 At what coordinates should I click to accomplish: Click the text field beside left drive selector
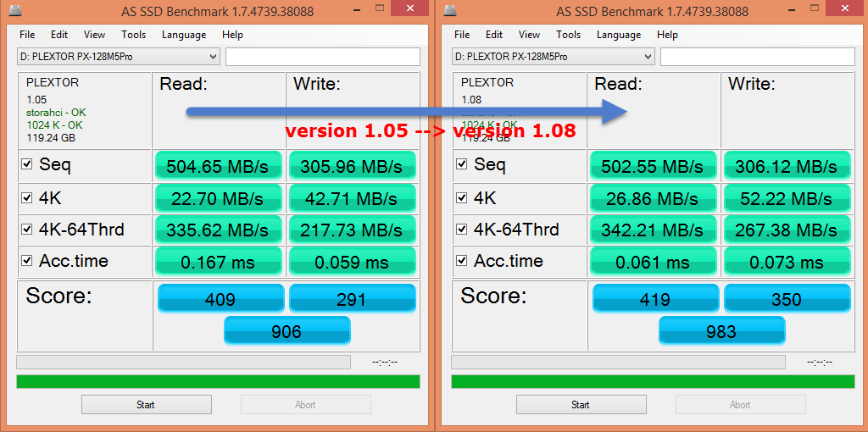322,57
